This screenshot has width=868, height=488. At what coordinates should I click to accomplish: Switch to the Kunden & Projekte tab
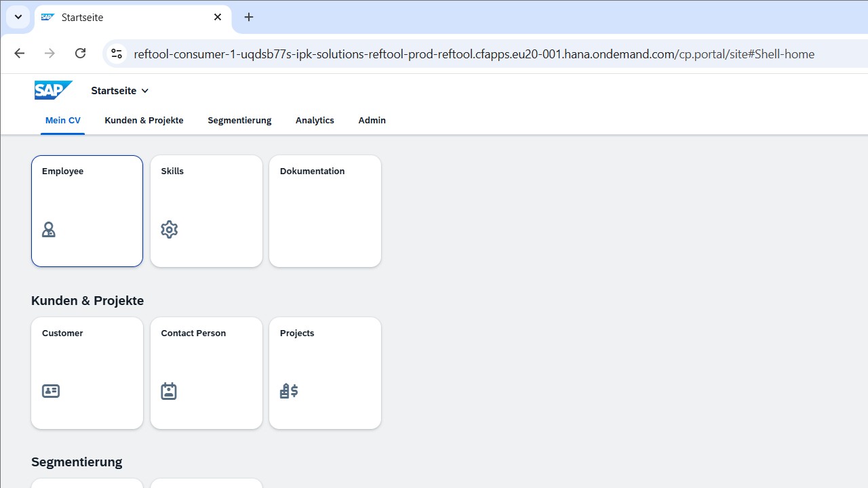pos(144,120)
